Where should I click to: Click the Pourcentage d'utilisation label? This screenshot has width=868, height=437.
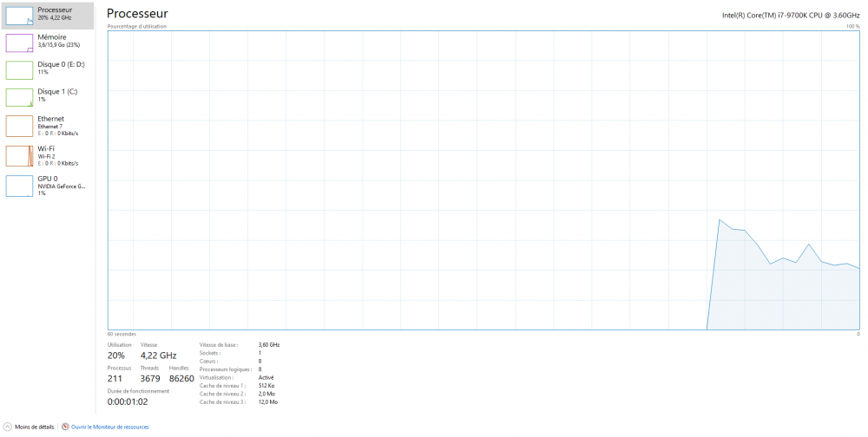click(137, 27)
